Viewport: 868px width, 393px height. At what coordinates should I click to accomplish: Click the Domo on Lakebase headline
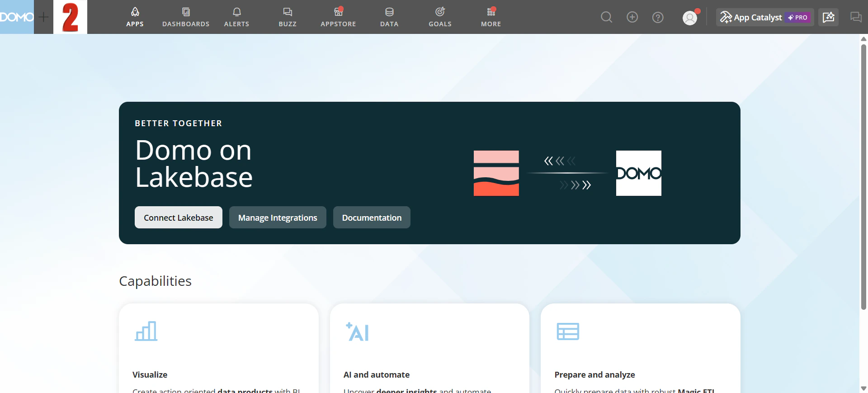coord(194,163)
